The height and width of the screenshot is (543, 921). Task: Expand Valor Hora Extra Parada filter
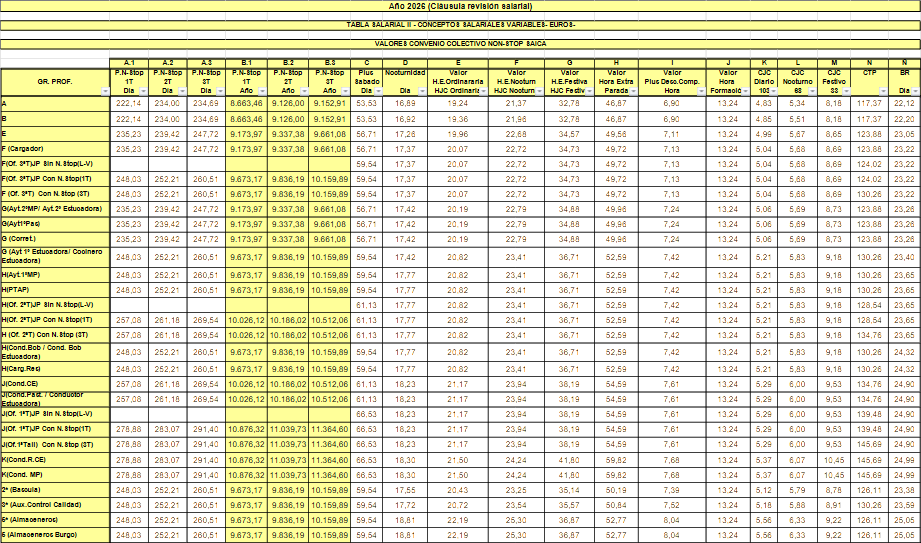(x=634, y=91)
